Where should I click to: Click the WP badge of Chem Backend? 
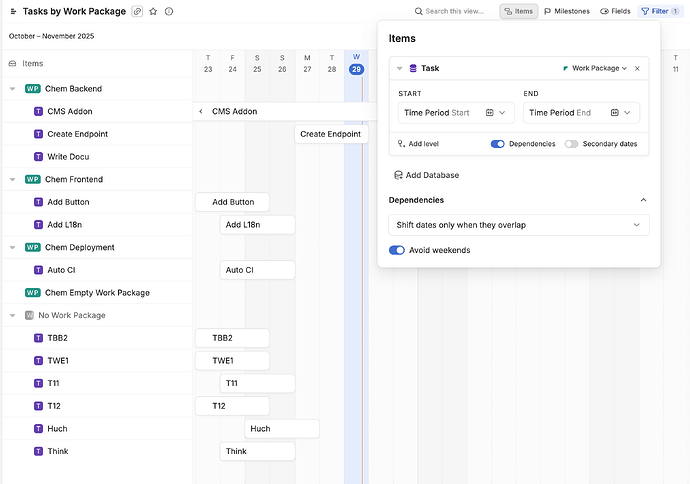pos(33,89)
